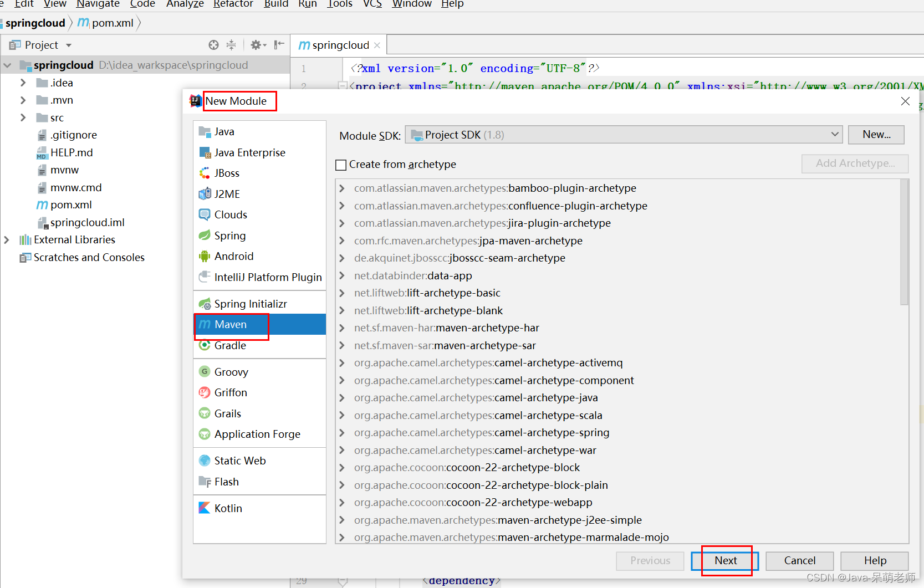
Task: Choose the JBoss module icon
Action: pos(205,173)
